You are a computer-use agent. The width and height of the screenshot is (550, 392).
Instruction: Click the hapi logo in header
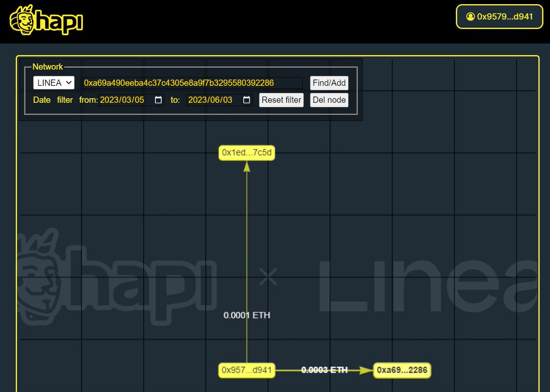[46, 20]
